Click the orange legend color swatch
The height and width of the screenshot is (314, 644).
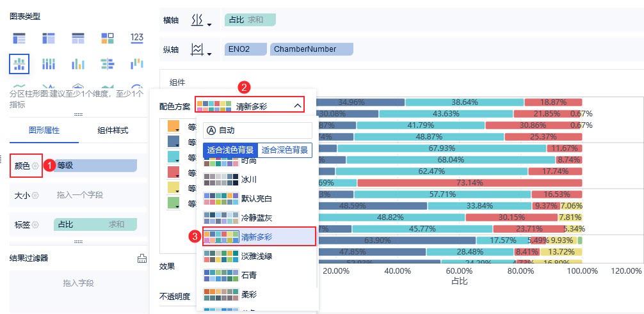(173, 127)
